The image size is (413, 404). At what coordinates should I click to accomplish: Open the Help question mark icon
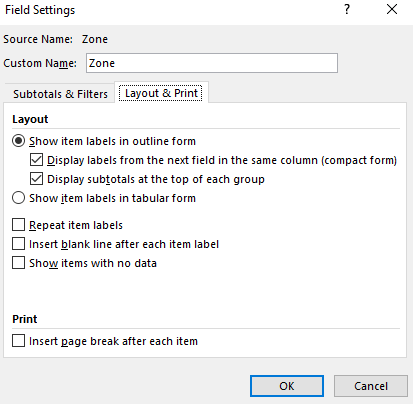[x=347, y=9]
